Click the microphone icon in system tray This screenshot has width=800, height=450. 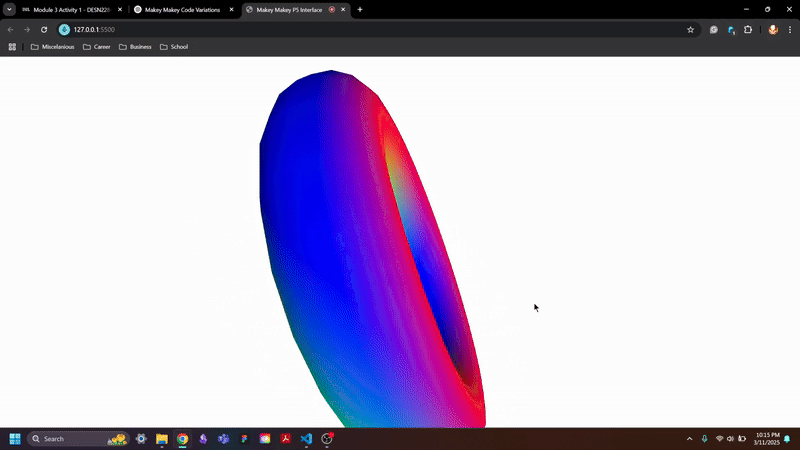tap(705, 439)
